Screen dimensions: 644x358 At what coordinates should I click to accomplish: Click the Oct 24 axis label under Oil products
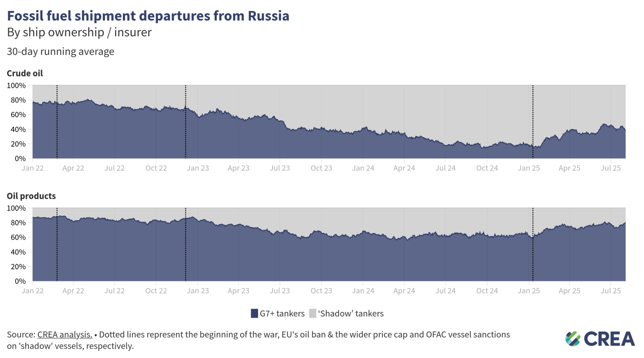(487, 291)
